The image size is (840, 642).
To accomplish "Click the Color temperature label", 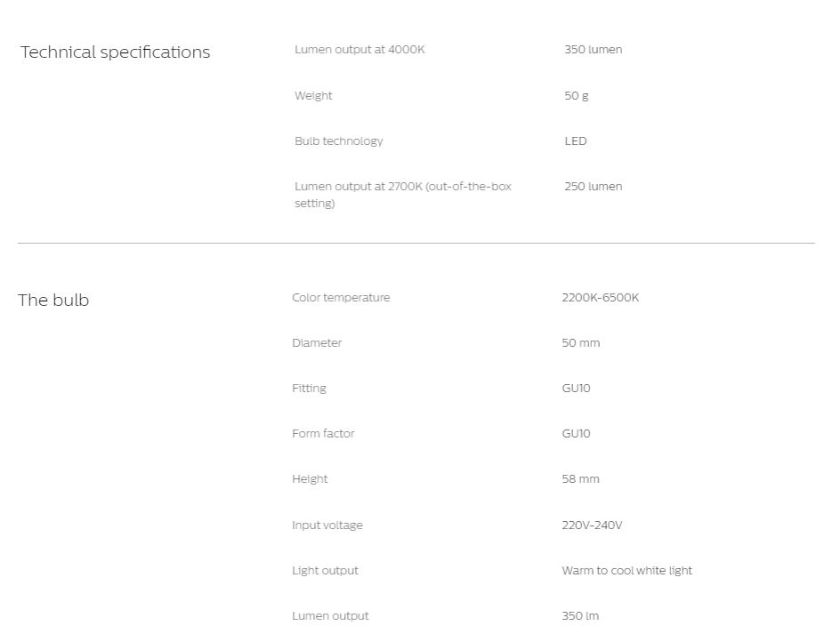I will pos(341,298).
